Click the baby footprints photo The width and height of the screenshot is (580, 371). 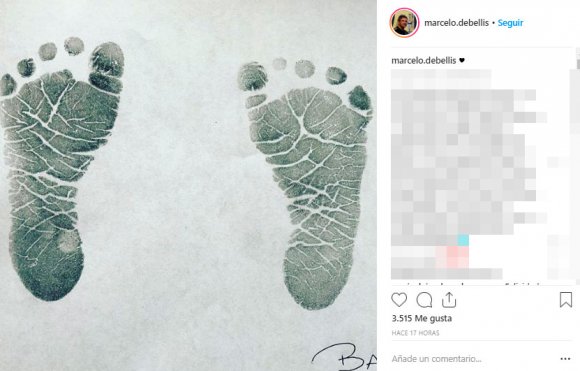(188, 185)
